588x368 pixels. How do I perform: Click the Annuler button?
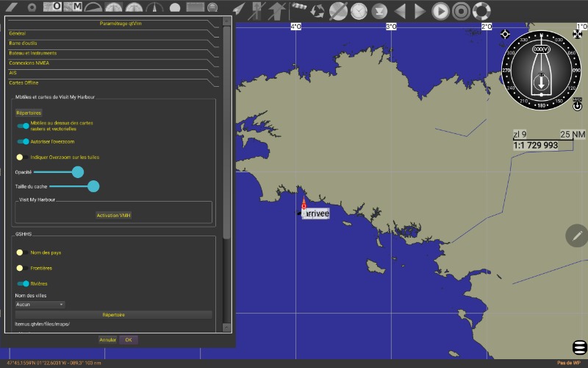click(107, 340)
